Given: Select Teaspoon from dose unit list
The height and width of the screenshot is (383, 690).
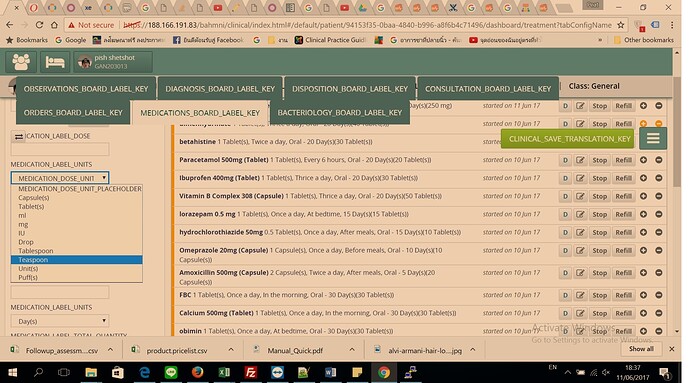Looking at the screenshot, I should [77, 260].
